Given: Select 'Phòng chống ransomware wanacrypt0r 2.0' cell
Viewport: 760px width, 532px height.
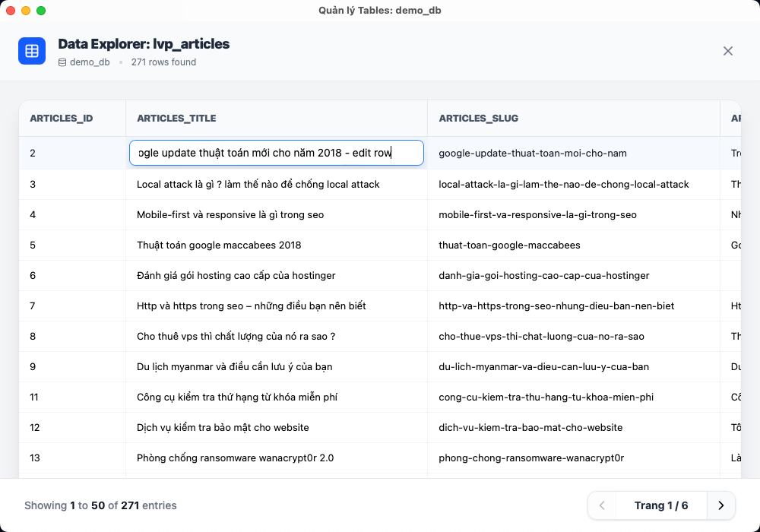Looking at the screenshot, I should pyautogui.click(x=235, y=458).
